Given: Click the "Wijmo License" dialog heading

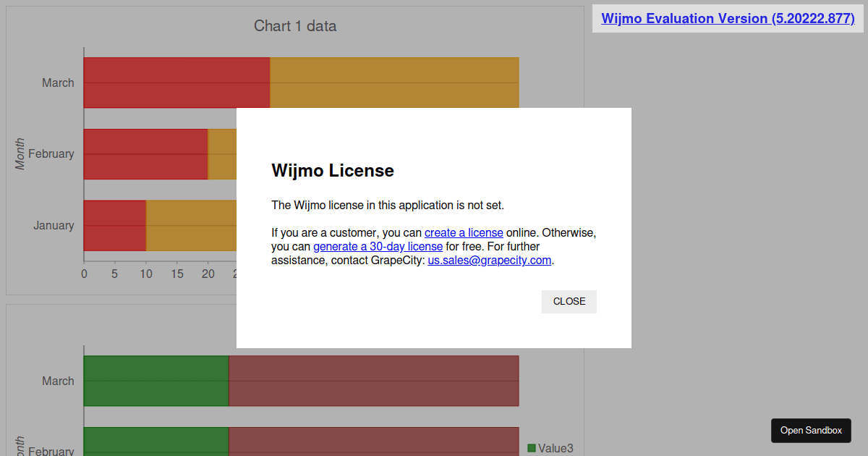Looking at the screenshot, I should tap(332, 171).
